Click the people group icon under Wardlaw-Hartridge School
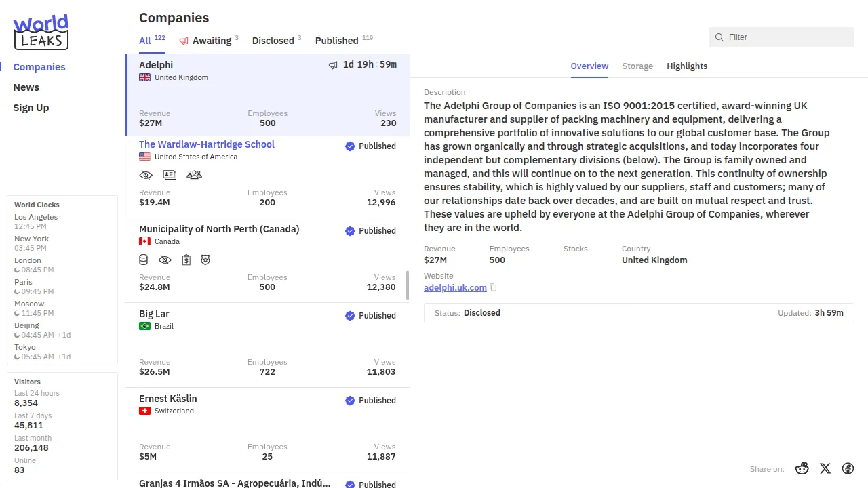 pos(194,175)
